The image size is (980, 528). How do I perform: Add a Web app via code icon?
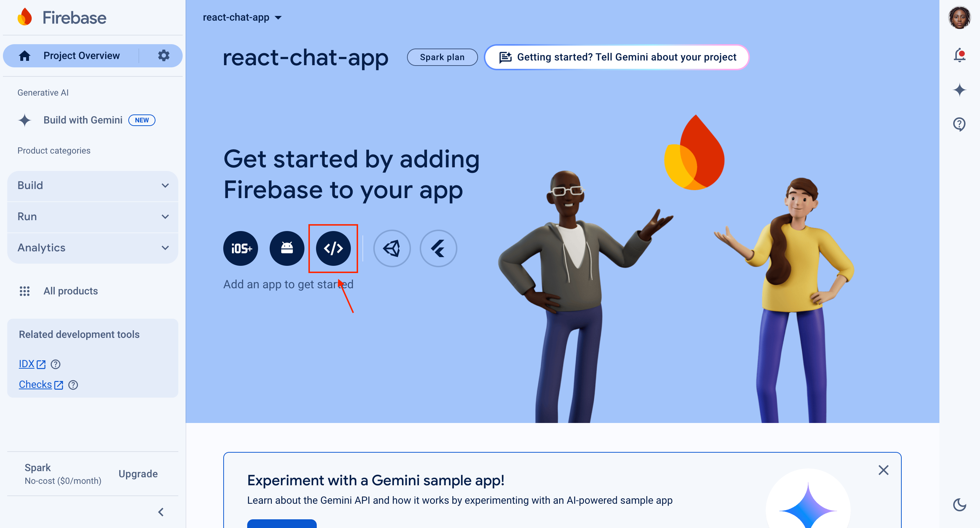click(333, 248)
